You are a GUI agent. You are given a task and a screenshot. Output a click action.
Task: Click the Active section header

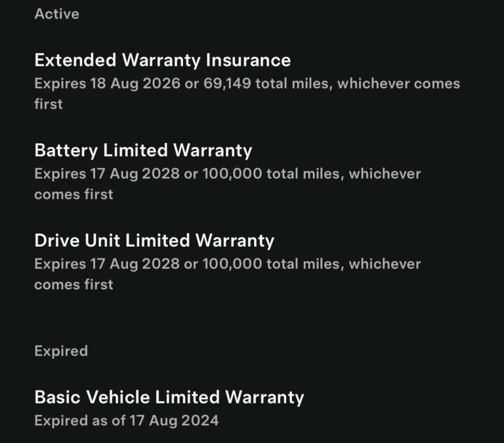(56, 14)
